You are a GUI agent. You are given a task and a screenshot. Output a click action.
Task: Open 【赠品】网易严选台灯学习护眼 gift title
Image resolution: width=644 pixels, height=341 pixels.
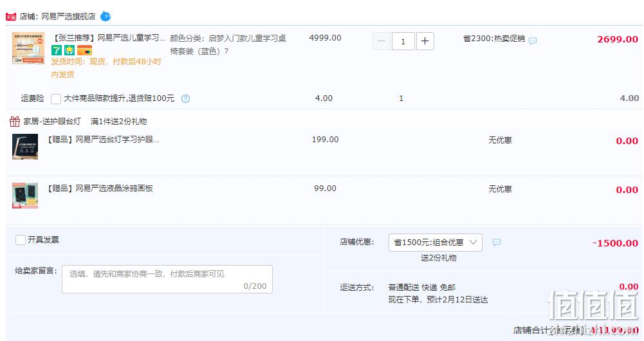click(102, 140)
